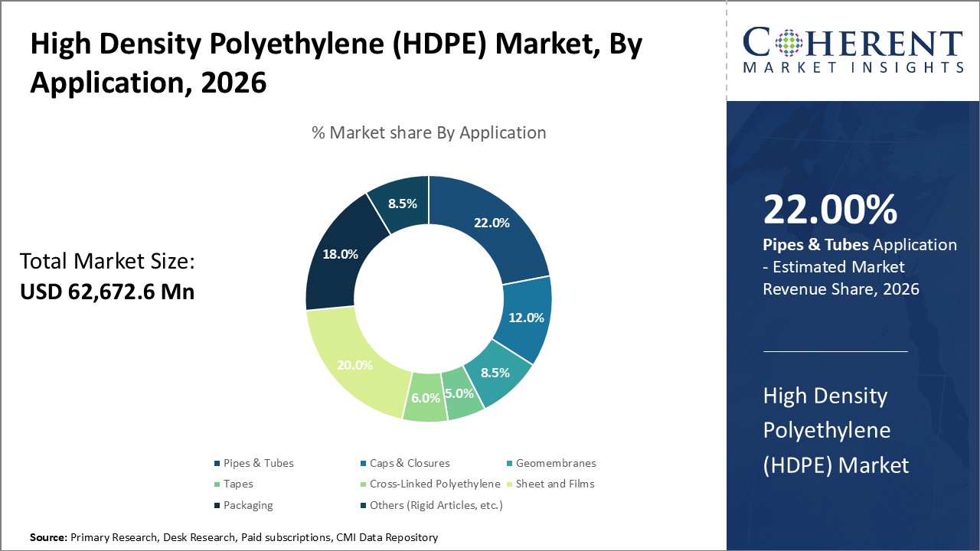Select the Tapes legend marker
The height and width of the screenshot is (551, 980).
point(217,484)
